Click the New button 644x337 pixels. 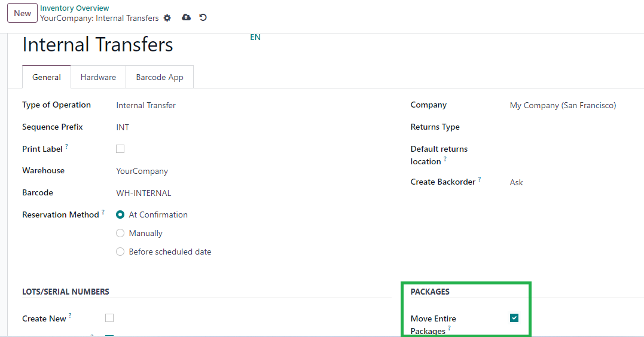(x=22, y=13)
